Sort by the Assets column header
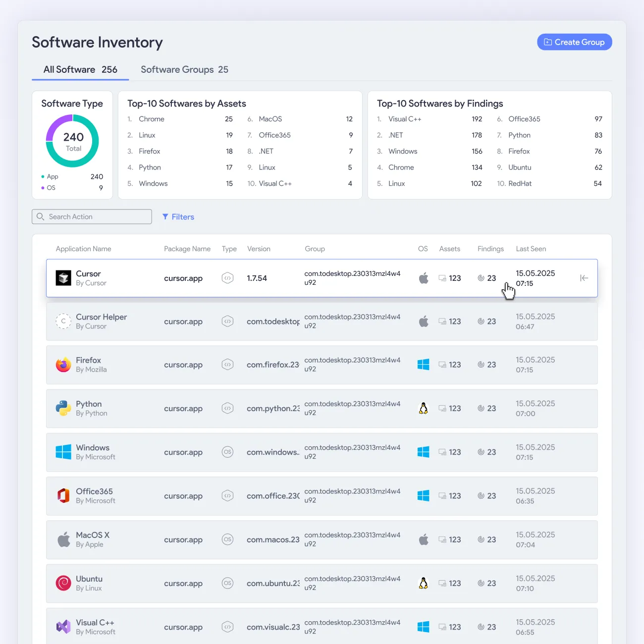Image resolution: width=644 pixels, height=644 pixels. click(450, 249)
